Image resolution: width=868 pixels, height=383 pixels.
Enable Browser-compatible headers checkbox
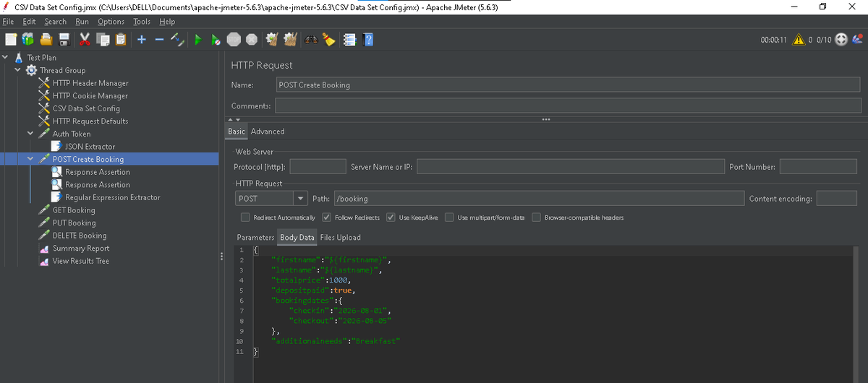click(537, 218)
